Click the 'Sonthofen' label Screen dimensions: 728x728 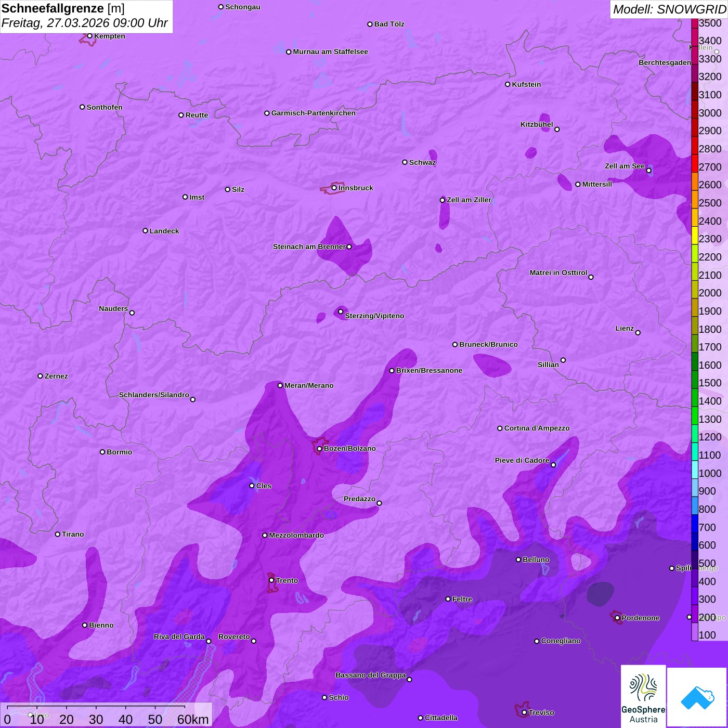(x=105, y=107)
